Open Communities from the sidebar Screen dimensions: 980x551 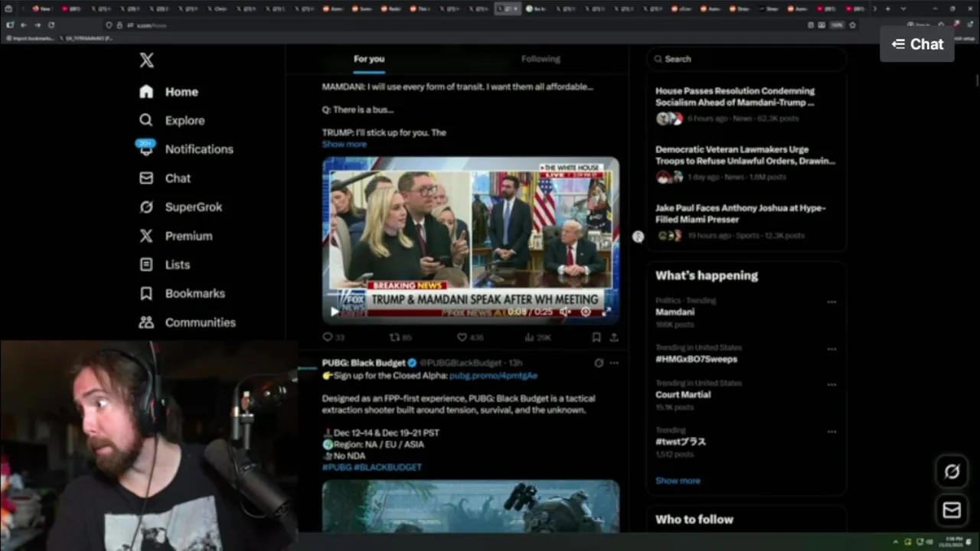[187, 322]
